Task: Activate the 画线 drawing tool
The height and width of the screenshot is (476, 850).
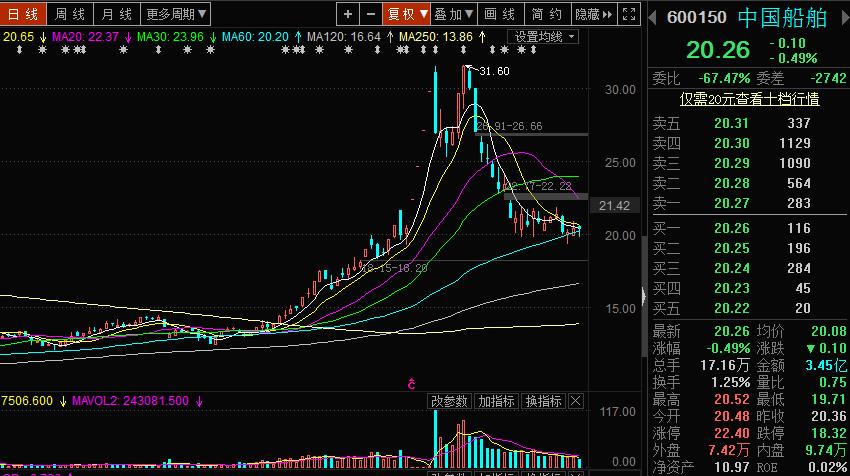Action: (x=501, y=14)
